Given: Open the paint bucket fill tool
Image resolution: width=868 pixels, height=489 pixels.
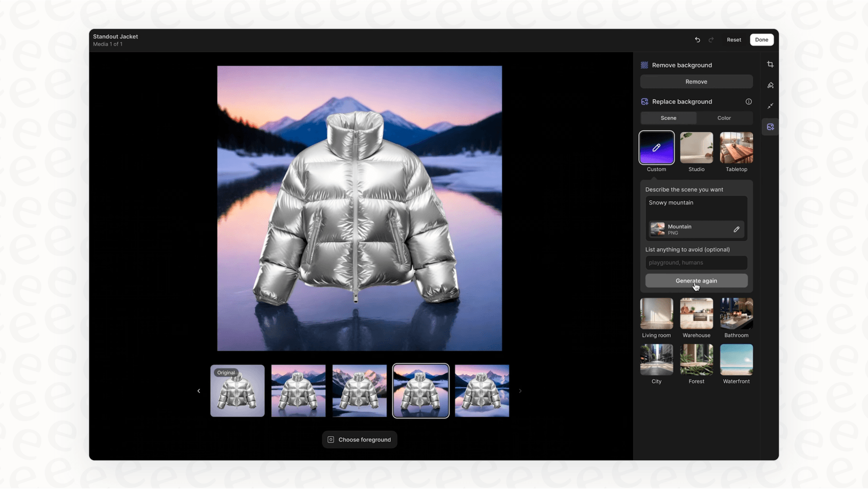Looking at the screenshot, I should pos(770,85).
